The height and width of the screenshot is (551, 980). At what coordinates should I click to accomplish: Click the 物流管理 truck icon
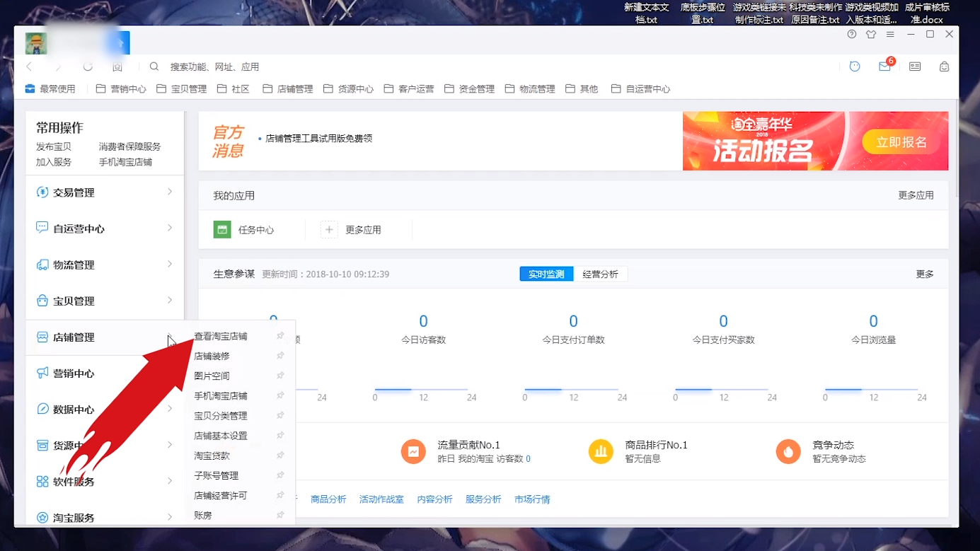[42, 265]
